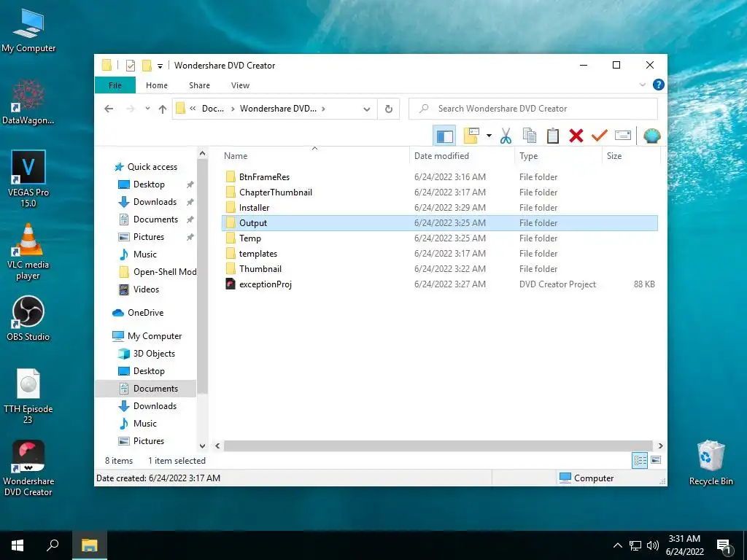Select the Recycle Bin desktop icon
Screen dimensions: 747x560
[711, 462]
